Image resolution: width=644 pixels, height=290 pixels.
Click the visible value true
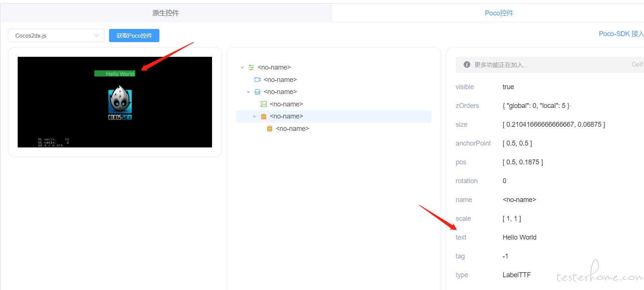click(x=508, y=87)
